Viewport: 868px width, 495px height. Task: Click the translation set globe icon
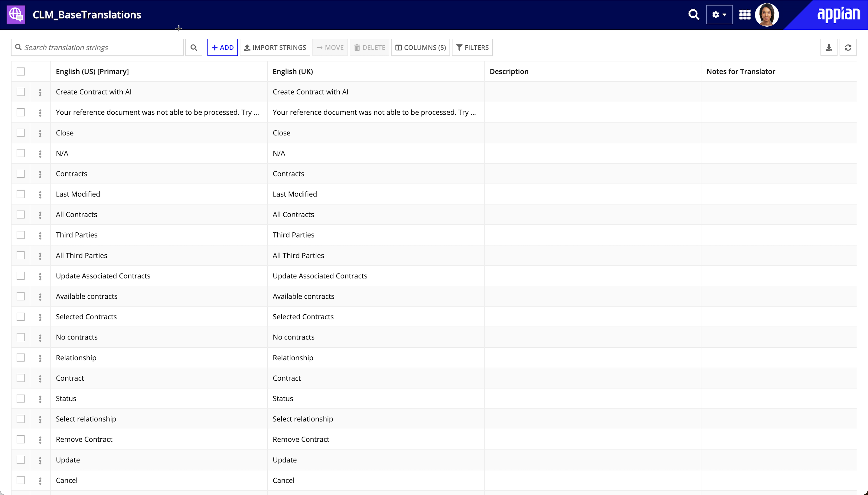tap(16, 15)
